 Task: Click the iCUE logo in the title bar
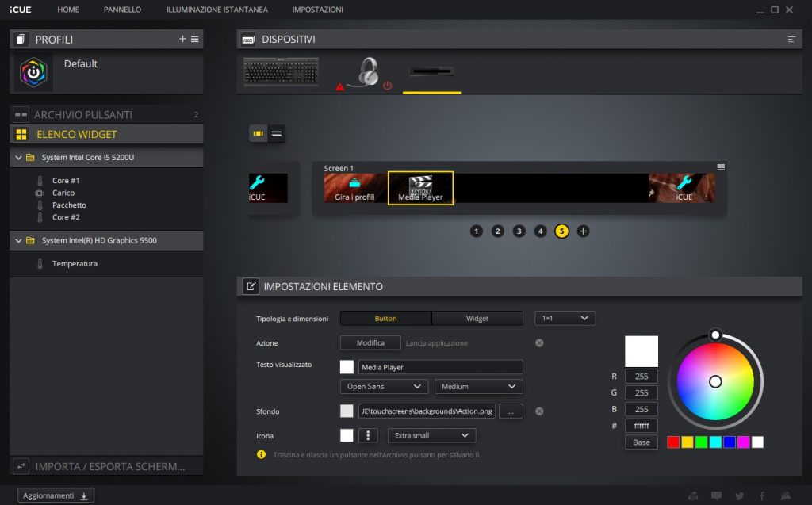(20, 10)
